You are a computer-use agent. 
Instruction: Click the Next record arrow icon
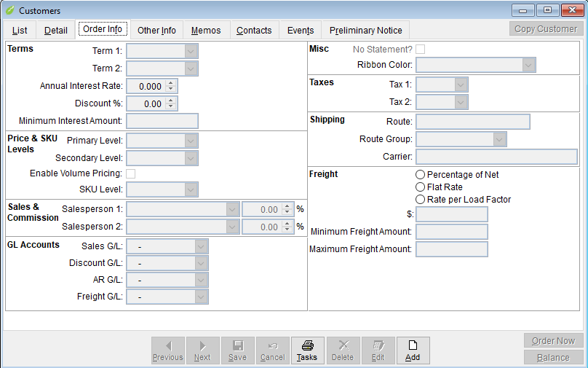[202, 345]
